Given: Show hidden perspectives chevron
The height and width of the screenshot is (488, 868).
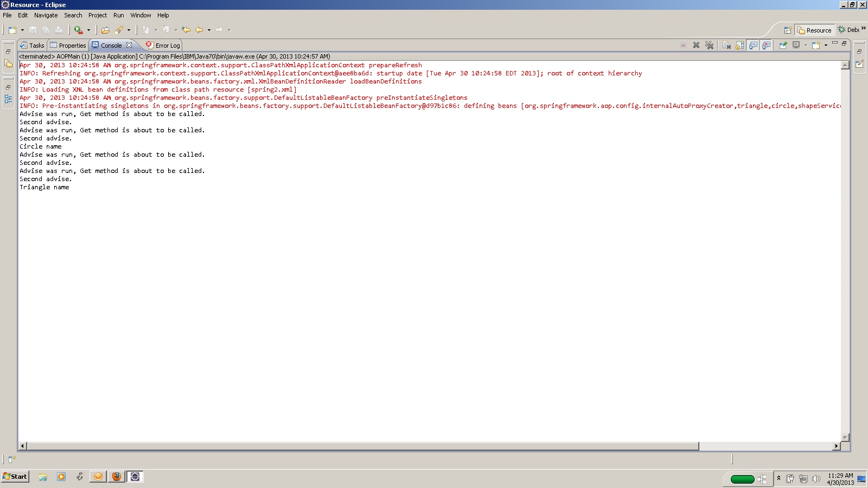Looking at the screenshot, I should [863, 29].
